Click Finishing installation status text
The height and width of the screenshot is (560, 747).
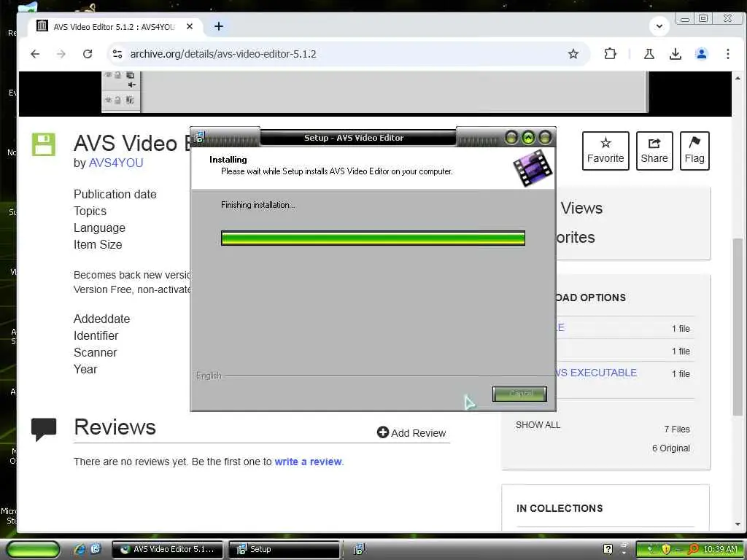click(258, 205)
